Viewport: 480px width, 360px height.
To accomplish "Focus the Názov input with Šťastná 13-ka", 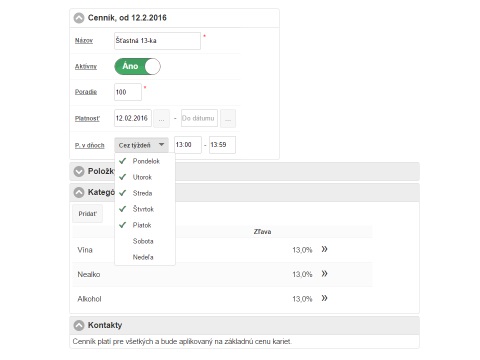I will click(157, 41).
